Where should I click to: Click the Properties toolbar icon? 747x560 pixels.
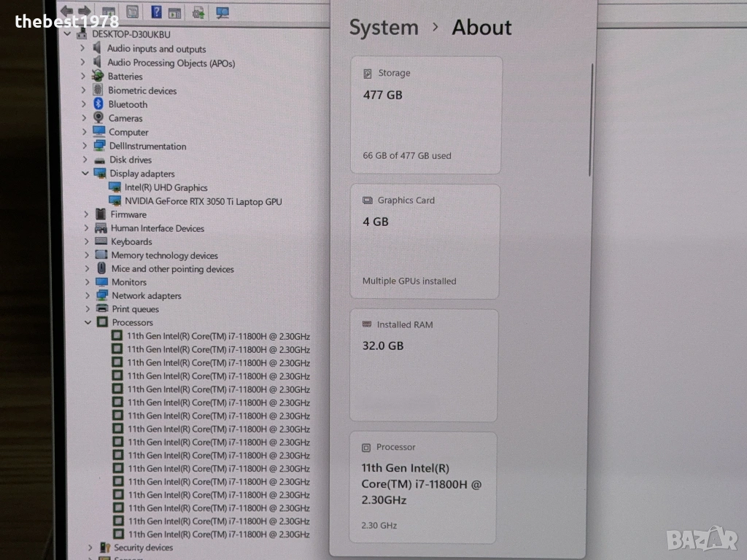pyautogui.click(x=132, y=12)
